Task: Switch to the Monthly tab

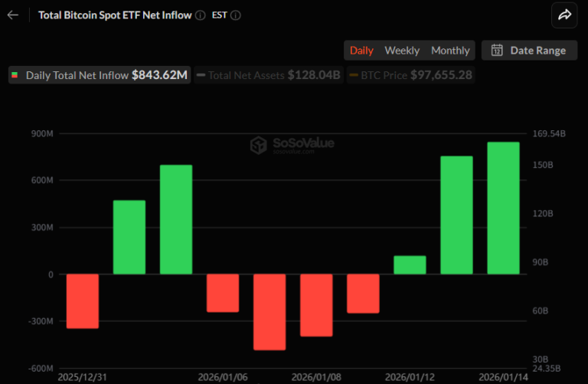Action: (x=450, y=51)
